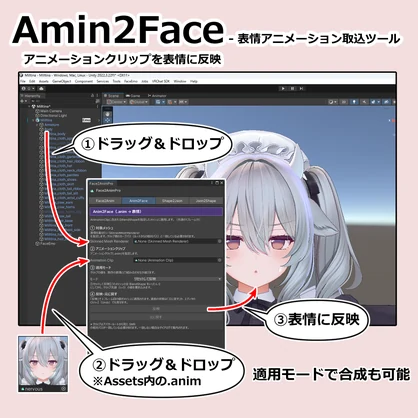Click the 反映 apply button
Image resolution: width=418 pixels, height=418 pixels.
tap(156, 309)
